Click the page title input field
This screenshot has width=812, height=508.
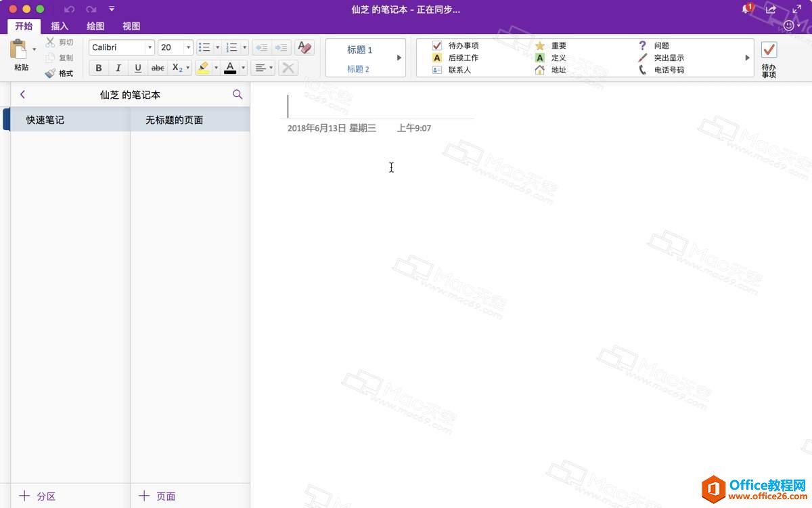coord(377,106)
